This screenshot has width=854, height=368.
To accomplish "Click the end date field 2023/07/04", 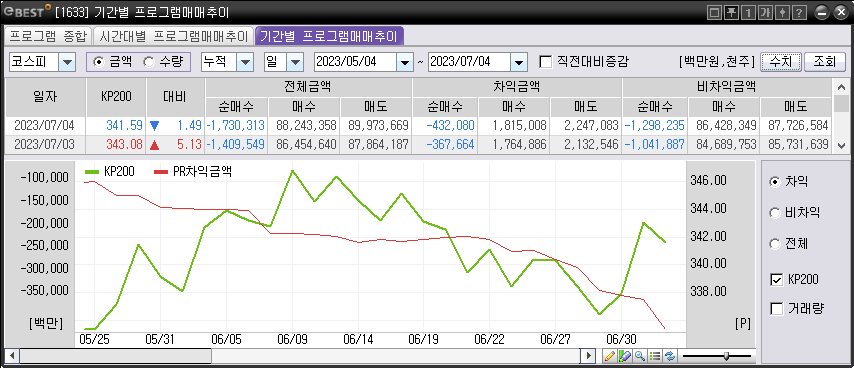I will [470, 62].
